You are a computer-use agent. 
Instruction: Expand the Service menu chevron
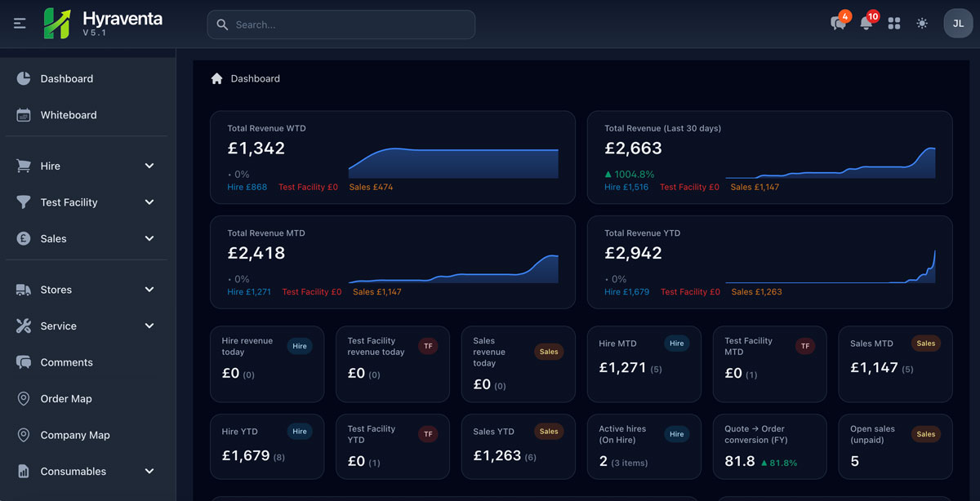149,326
